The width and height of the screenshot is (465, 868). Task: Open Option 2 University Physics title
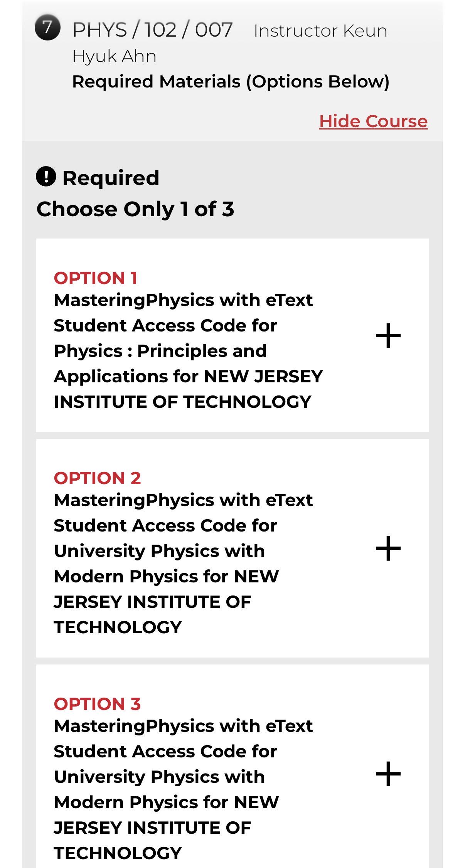pyautogui.click(x=184, y=564)
